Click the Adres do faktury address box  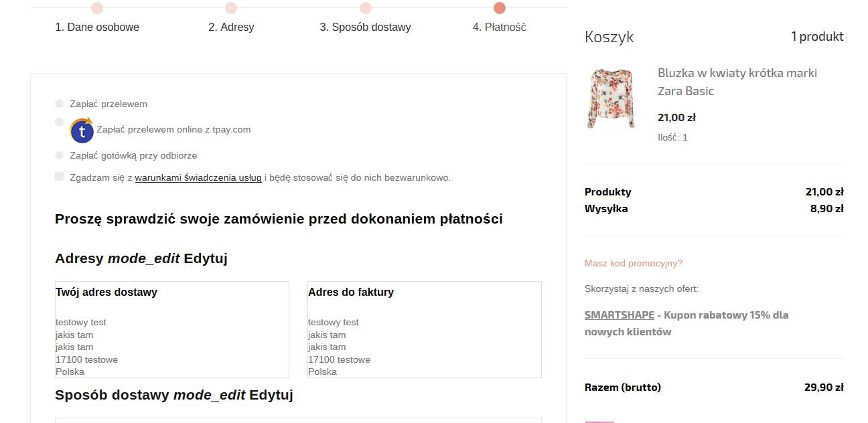click(424, 329)
